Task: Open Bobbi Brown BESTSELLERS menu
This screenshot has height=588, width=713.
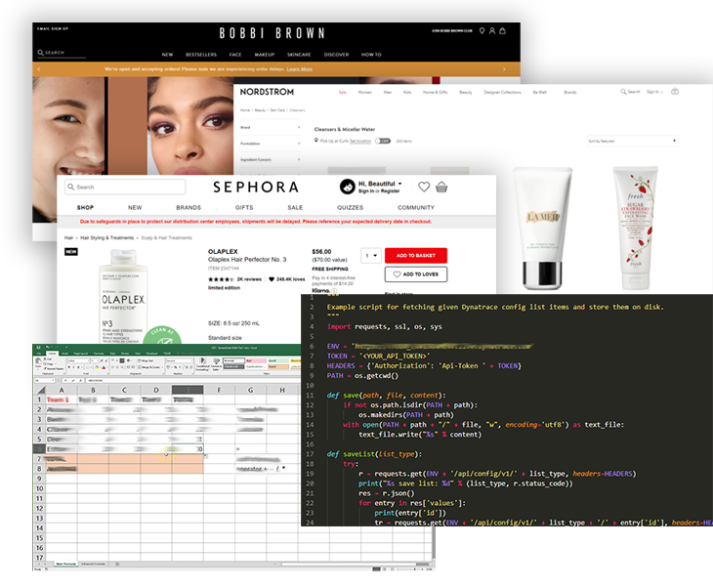Action: (x=201, y=55)
